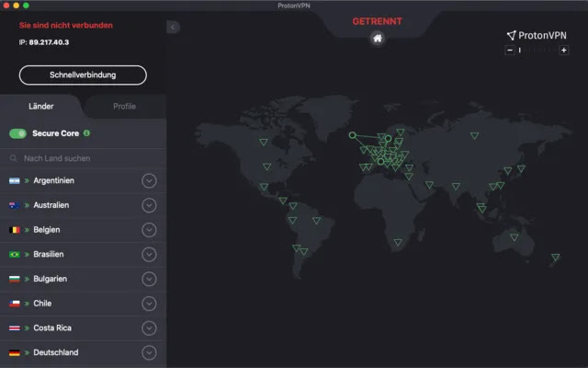Image resolution: width=588 pixels, height=368 pixels.
Task: Click the IP address 89.217.40.3
Action: (x=49, y=42)
